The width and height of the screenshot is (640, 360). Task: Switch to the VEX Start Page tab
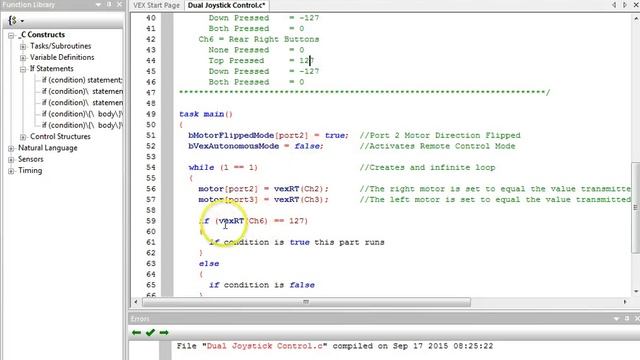(x=156, y=5)
